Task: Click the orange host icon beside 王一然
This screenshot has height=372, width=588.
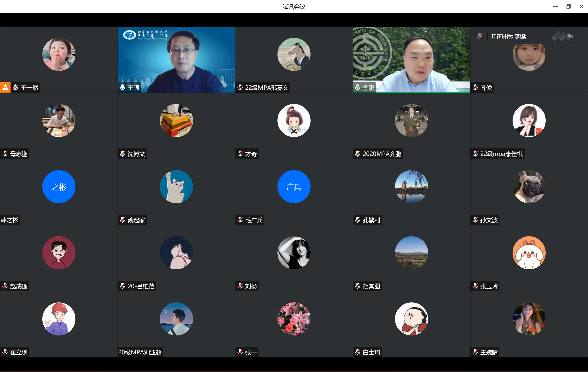Action: [x=5, y=87]
